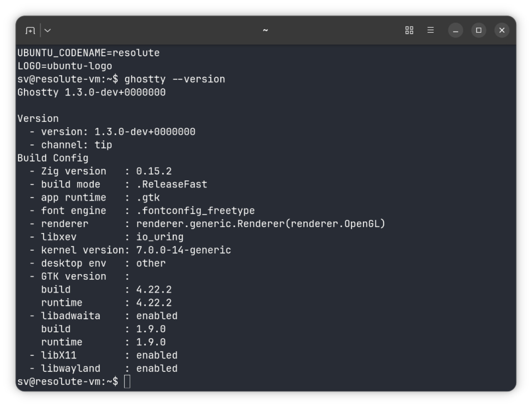The width and height of the screenshot is (532, 407).
Task: Click the window title tilde
Action: click(x=265, y=30)
